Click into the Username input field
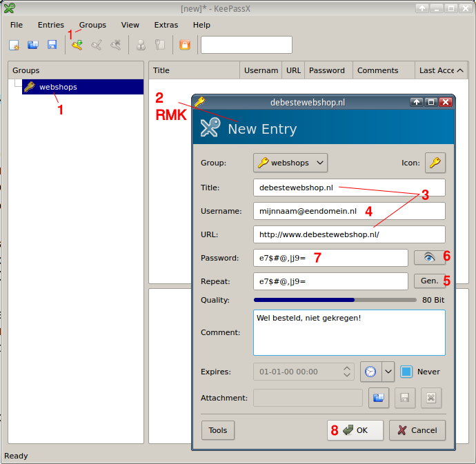Viewport: 476px width, 464px height. tap(348, 211)
